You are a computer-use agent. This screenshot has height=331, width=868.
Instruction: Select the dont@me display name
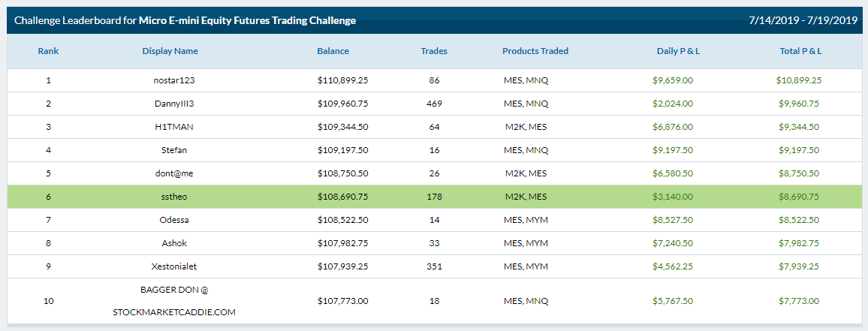(173, 173)
